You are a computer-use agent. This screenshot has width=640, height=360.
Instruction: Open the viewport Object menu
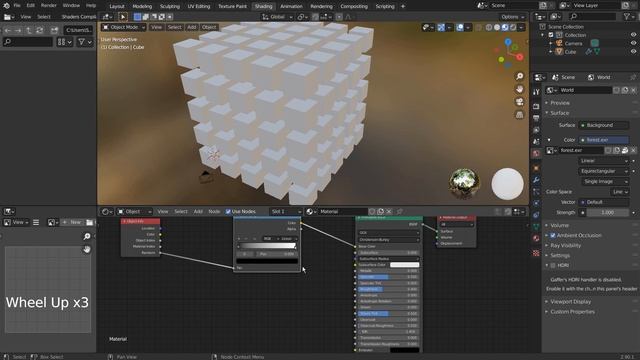click(x=209, y=27)
